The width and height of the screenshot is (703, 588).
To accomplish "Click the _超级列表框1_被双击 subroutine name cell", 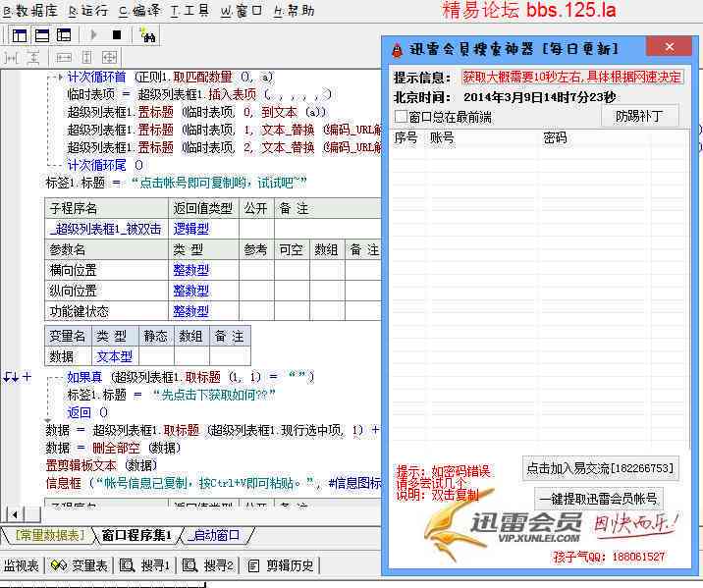I will pos(106,229).
